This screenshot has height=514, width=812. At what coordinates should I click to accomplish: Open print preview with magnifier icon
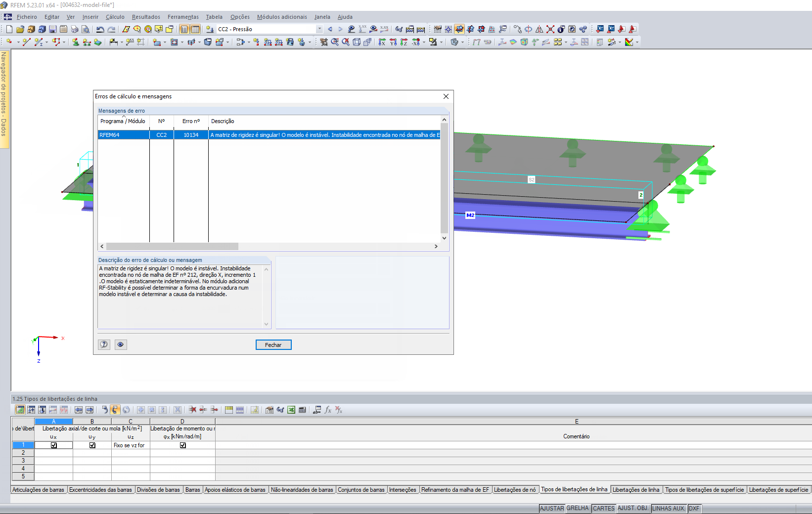tap(85, 29)
